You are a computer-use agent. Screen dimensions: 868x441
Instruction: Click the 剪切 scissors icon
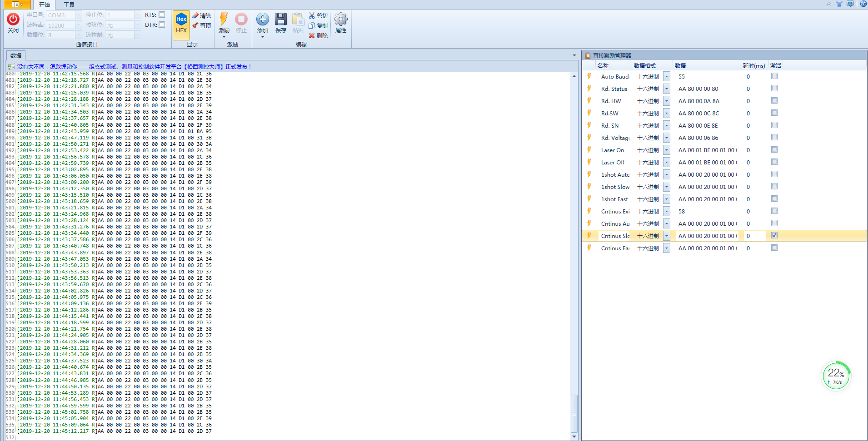pyautogui.click(x=312, y=15)
